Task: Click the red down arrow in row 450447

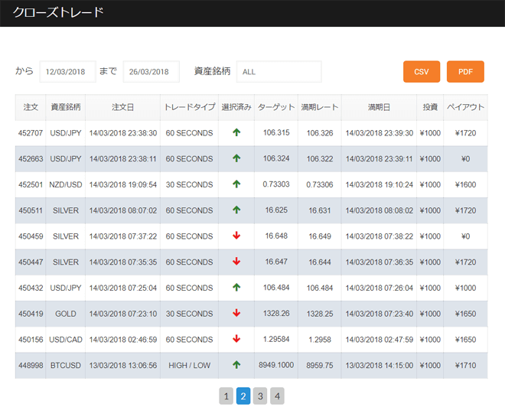Action: click(x=236, y=261)
